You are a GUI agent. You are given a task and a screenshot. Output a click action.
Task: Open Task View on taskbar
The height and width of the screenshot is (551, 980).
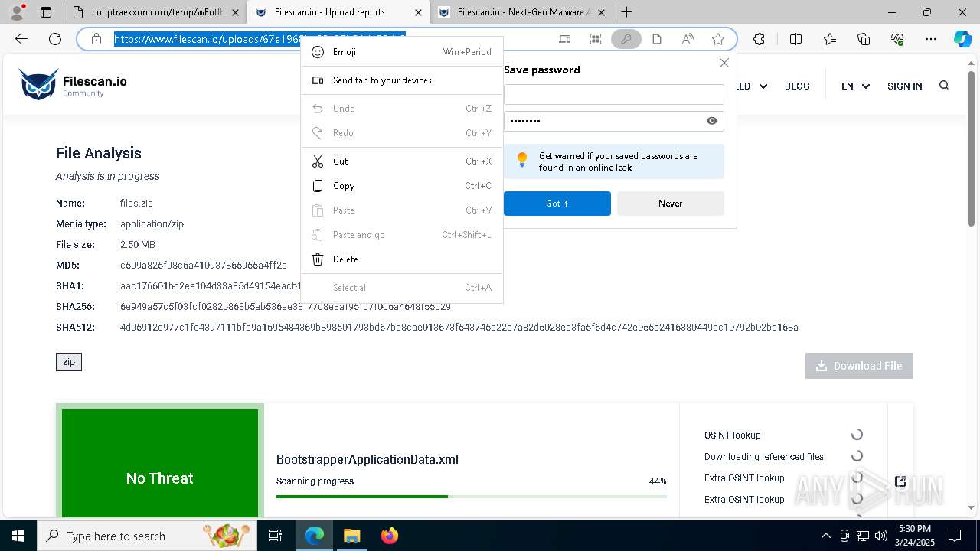click(x=276, y=536)
